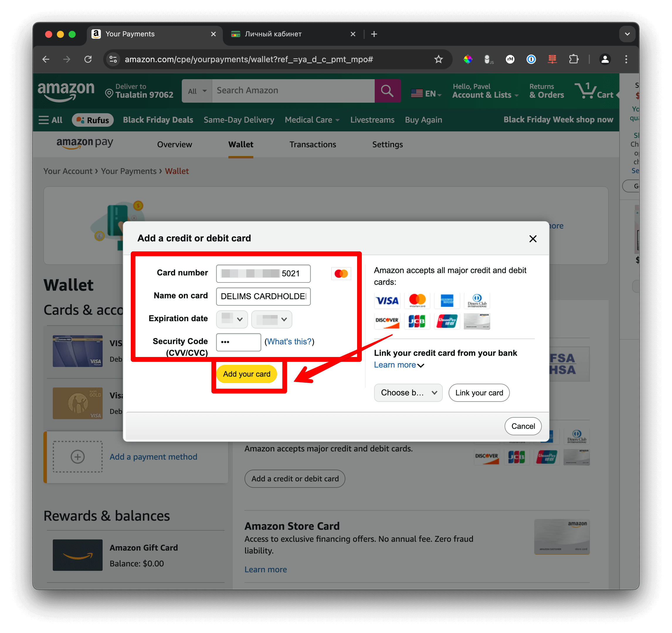The image size is (672, 633).
Task: Click Your Payments breadcrumb
Action: 128,171
